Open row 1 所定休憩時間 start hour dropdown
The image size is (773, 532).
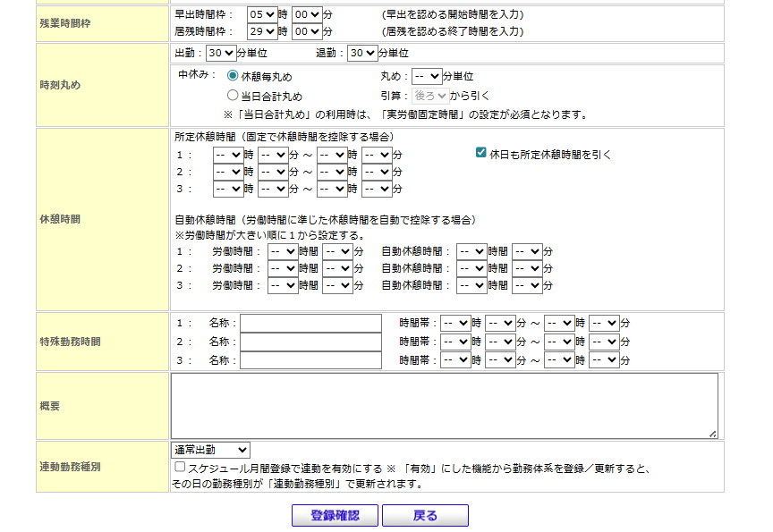(228, 155)
